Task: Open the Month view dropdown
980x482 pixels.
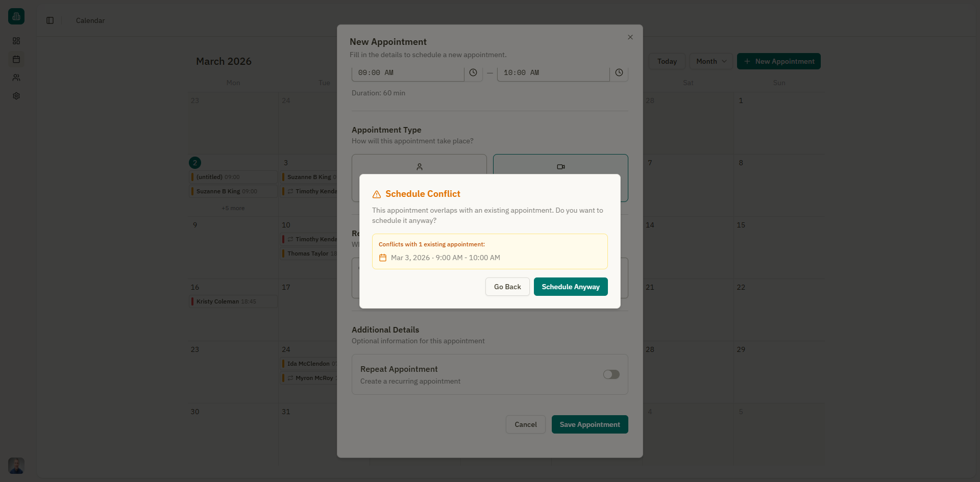Action: (710, 61)
